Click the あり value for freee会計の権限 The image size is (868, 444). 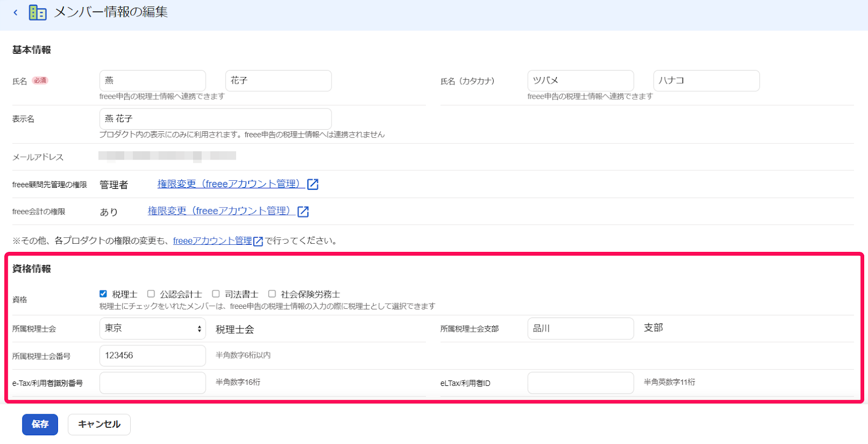coord(108,212)
